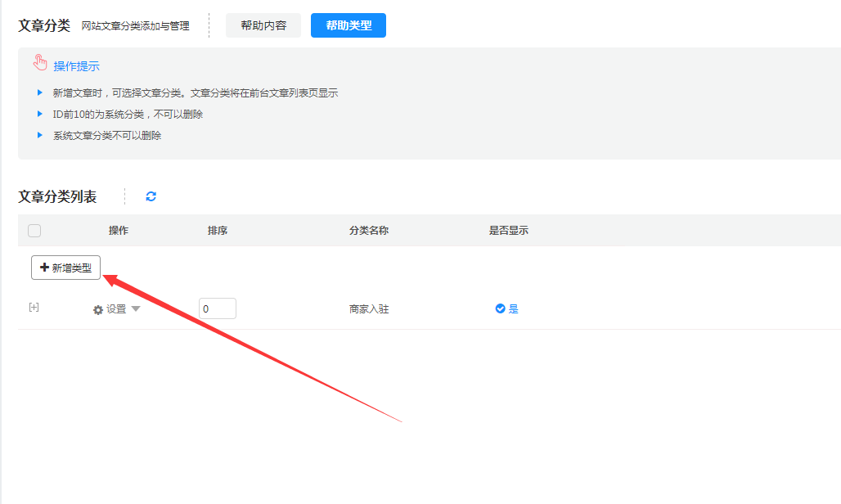This screenshot has height=504, width=841.
Task: Click the 是否显示 column header
Action: pyautogui.click(x=509, y=231)
